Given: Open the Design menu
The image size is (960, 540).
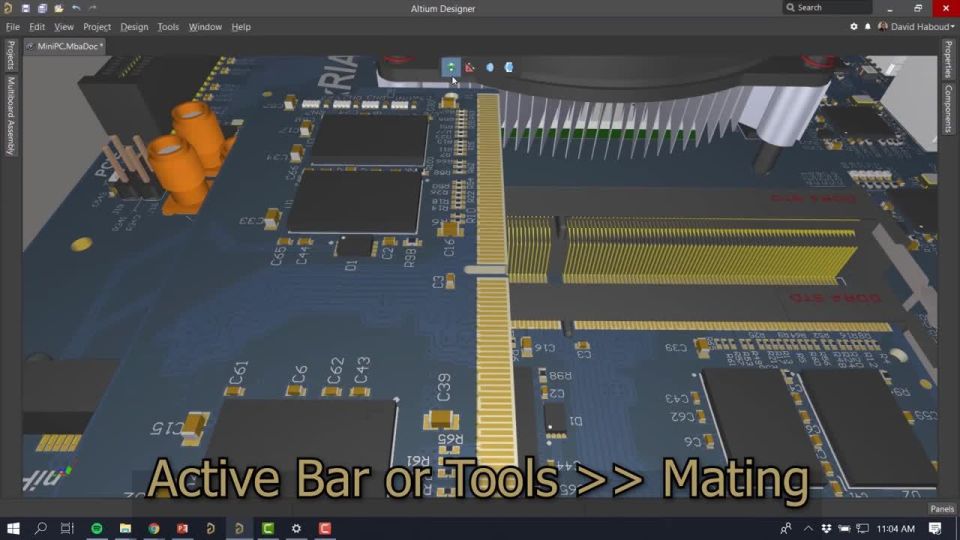Looking at the screenshot, I should pos(134,27).
